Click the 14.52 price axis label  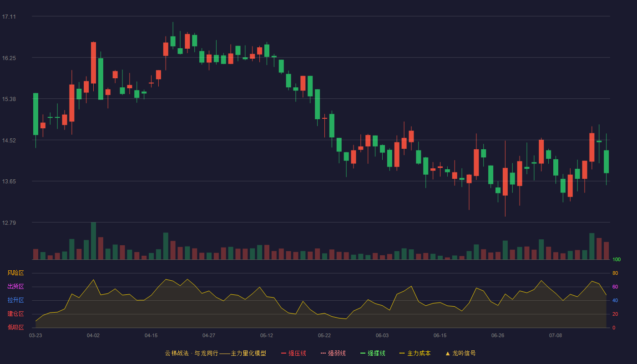9,141
